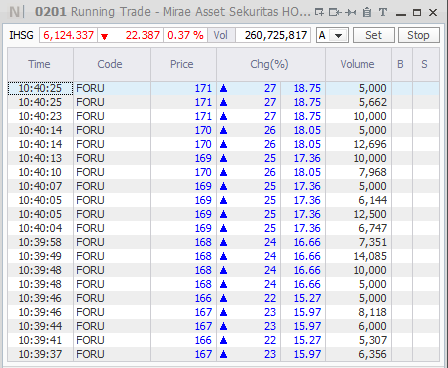Screen dimensions: 448x368
Task: Click the Stop button
Action: 419,35
